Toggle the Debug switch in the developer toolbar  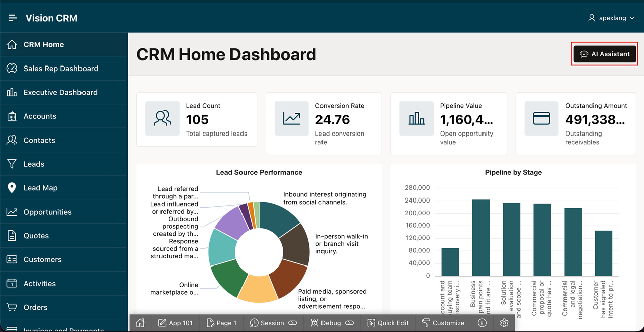[x=350, y=323]
